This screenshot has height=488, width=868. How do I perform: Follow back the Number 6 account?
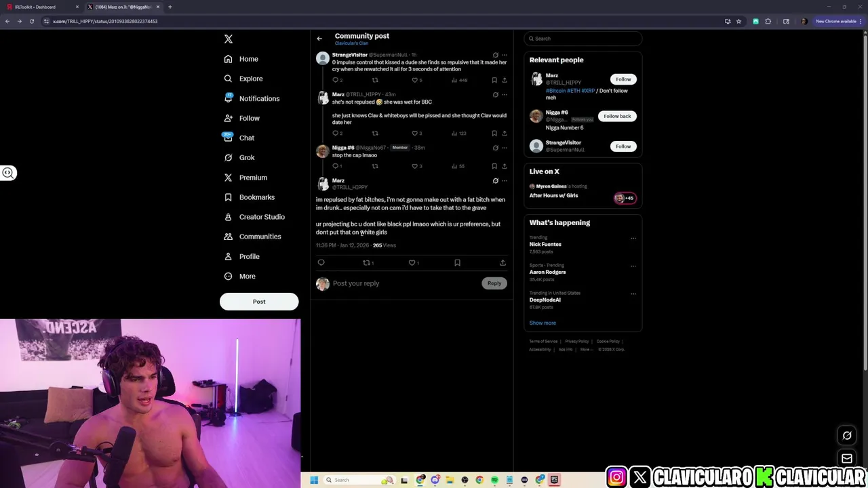[x=617, y=116]
